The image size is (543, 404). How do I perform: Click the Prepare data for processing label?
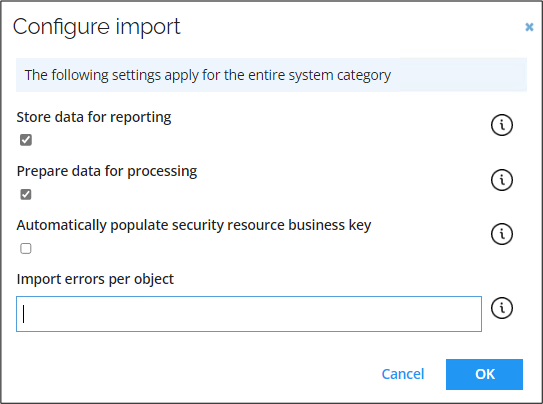[x=107, y=171]
